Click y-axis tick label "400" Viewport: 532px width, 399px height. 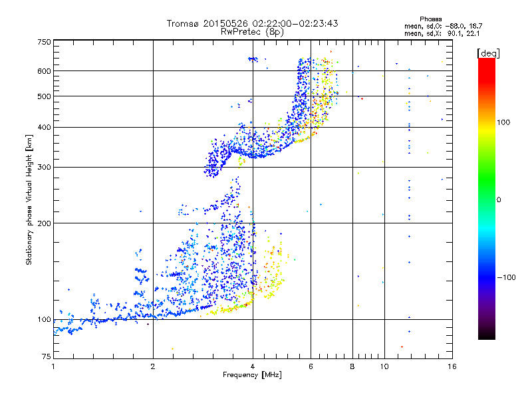[44, 127]
